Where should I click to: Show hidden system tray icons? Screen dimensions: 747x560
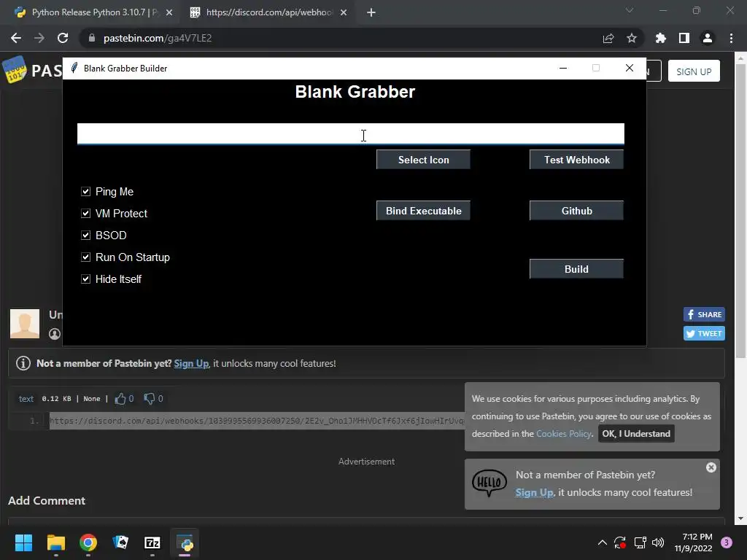[602, 542]
